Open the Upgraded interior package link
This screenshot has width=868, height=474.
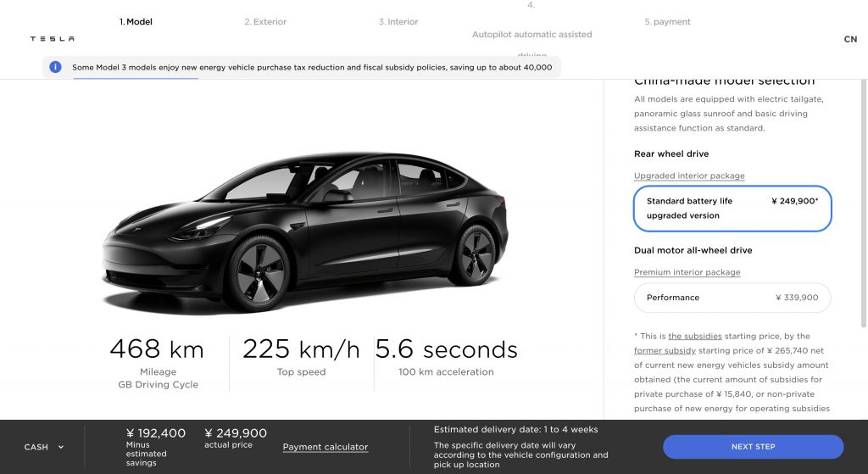click(x=689, y=176)
